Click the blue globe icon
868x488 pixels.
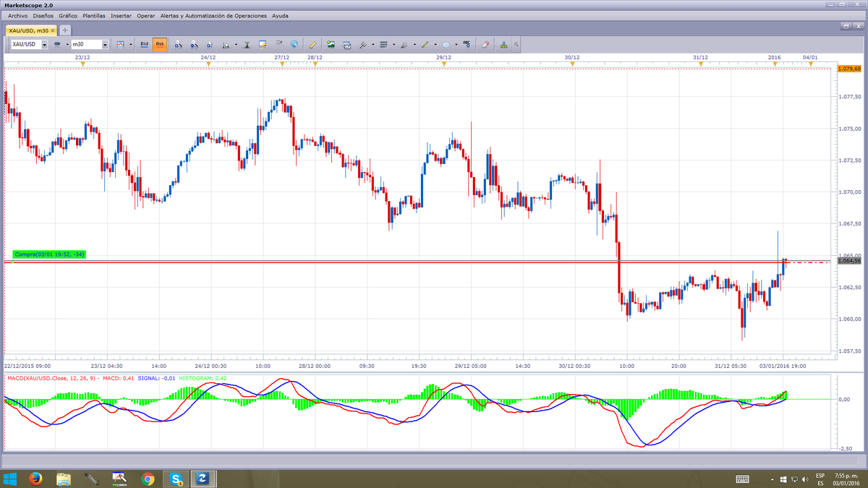point(294,44)
